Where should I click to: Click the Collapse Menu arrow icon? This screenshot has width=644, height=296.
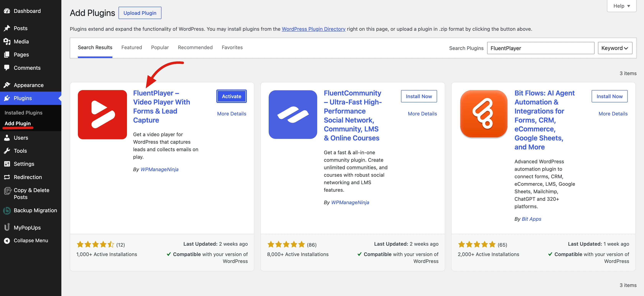pyautogui.click(x=7, y=241)
